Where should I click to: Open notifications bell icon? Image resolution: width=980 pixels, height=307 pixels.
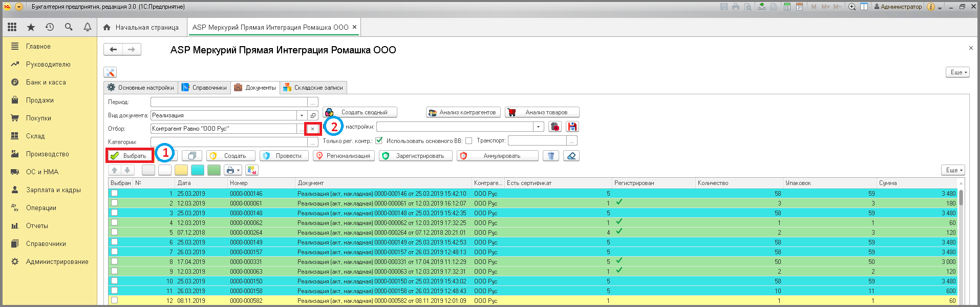[88, 27]
